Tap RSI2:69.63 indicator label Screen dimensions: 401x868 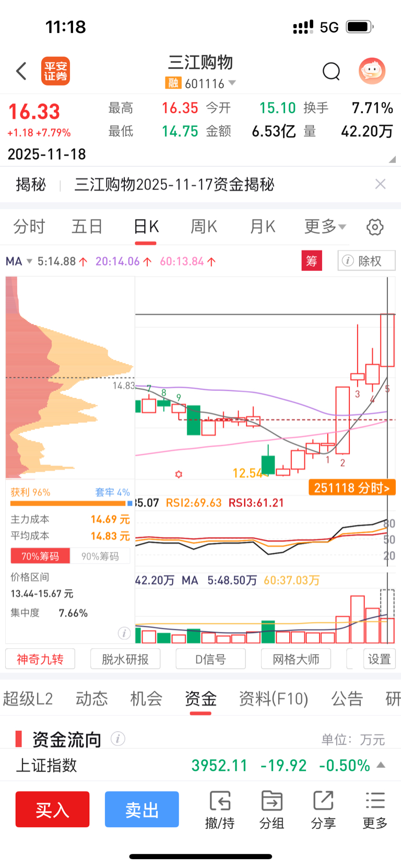tap(194, 503)
